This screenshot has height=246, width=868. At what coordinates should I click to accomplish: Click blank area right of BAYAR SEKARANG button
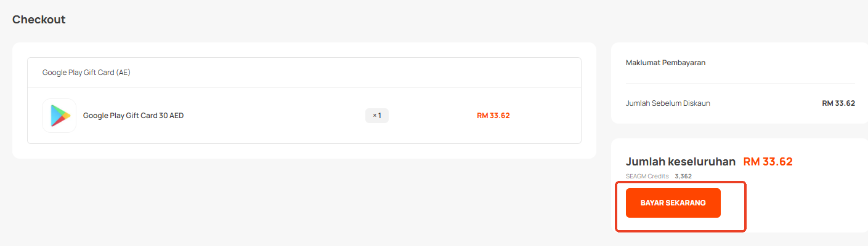(801, 203)
